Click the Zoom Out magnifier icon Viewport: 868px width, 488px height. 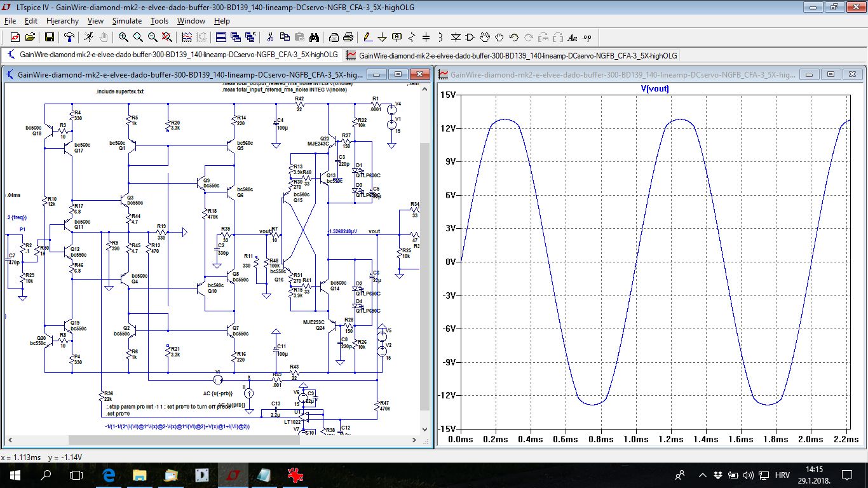click(153, 37)
